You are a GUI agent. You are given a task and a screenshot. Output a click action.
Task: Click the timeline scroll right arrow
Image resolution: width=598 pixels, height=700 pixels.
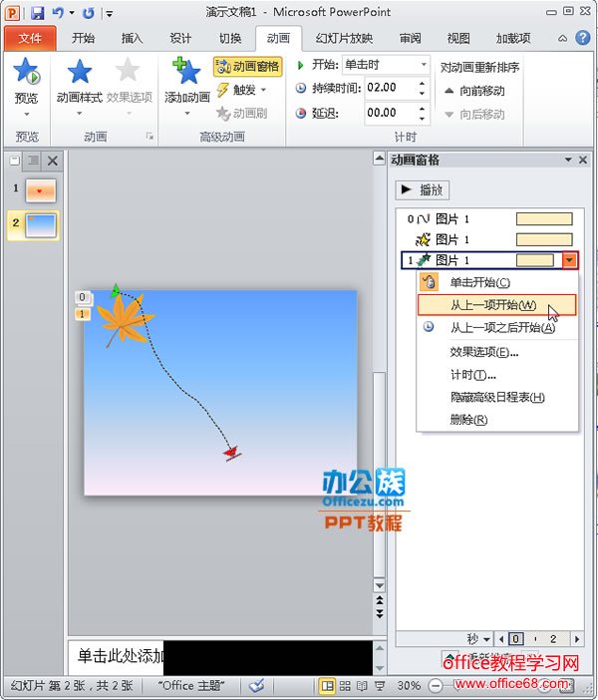click(x=577, y=639)
